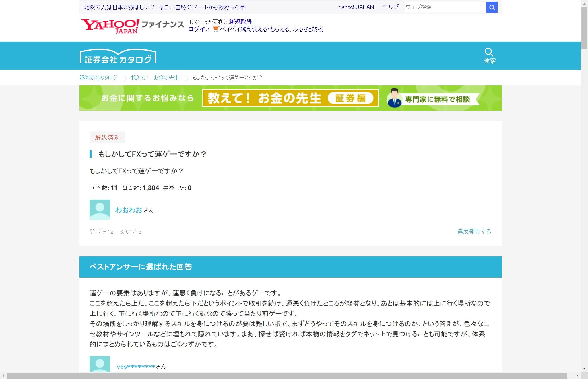This screenshot has width=588, height=379.
Task: Click the ves******** answerer avatar
Action: (100, 364)
